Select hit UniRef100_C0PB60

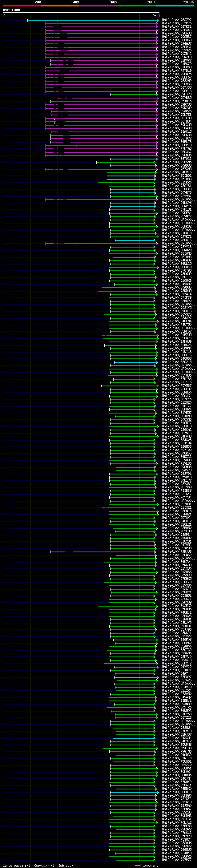point(177,40)
